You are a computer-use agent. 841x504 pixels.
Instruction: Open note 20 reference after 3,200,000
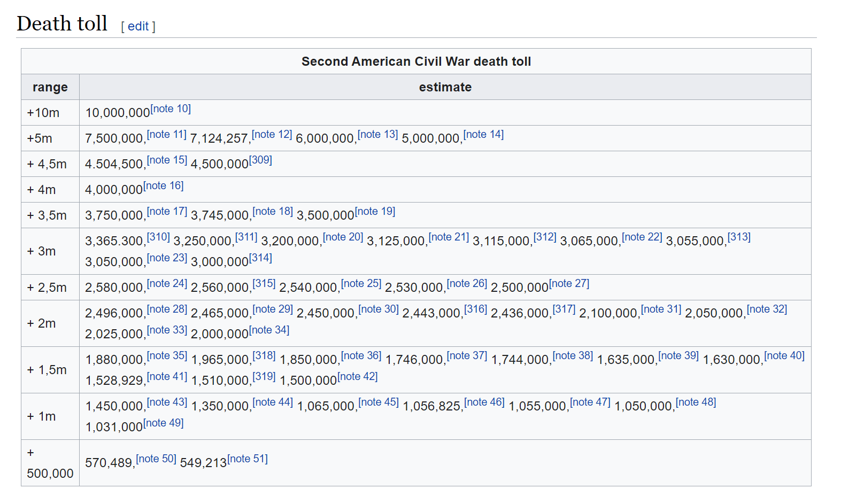343,237
